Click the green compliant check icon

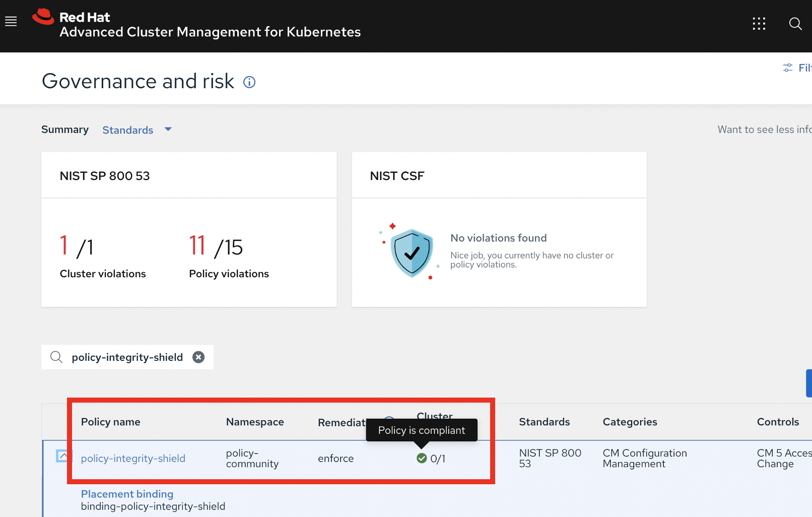click(421, 459)
